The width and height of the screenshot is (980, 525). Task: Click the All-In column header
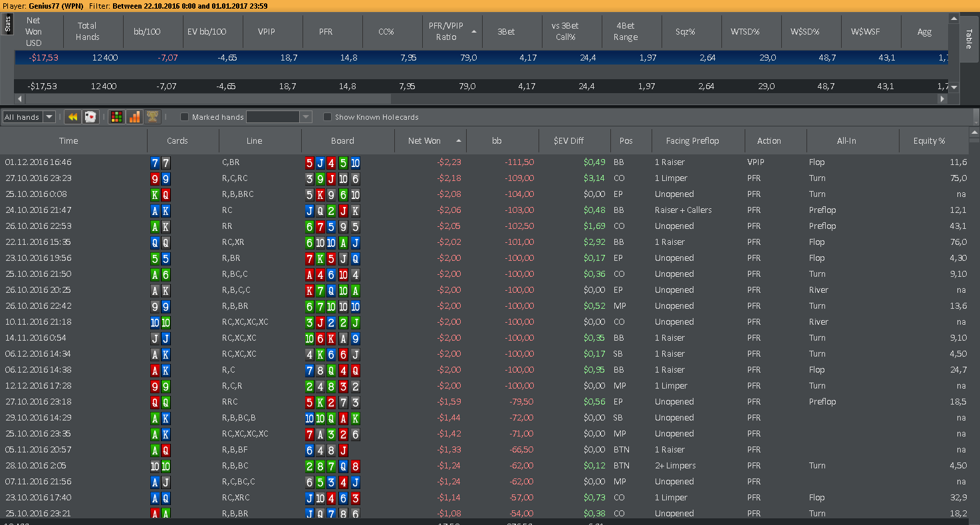pos(846,141)
